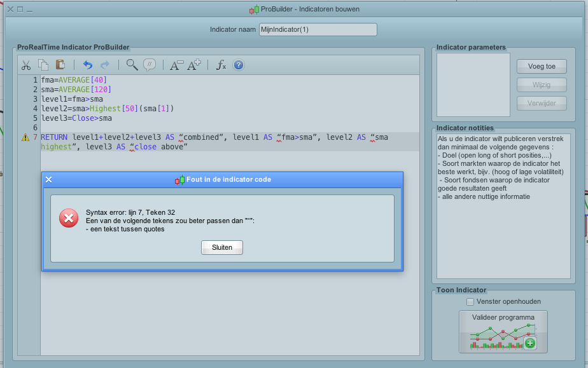
Task: Click the disabled Wijzig button
Action: (x=542, y=85)
